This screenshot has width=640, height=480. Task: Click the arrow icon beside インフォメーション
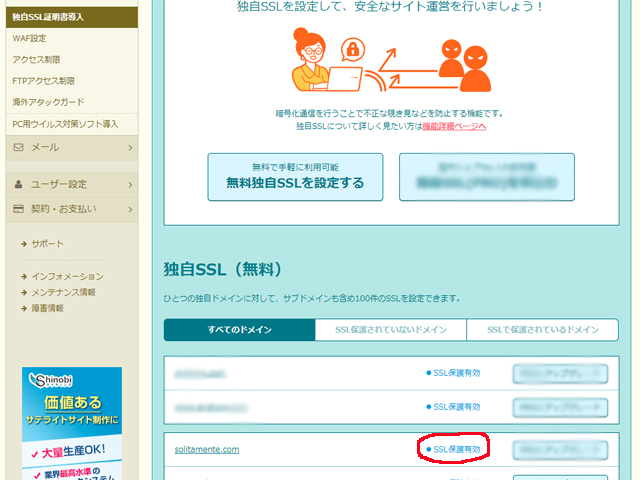pyautogui.click(x=23, y=276)
